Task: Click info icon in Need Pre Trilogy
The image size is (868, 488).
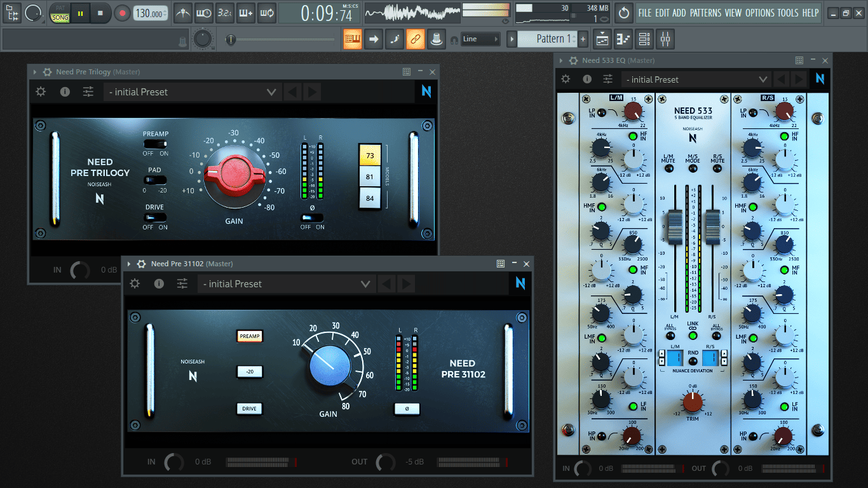Action: tap(65, 91)
